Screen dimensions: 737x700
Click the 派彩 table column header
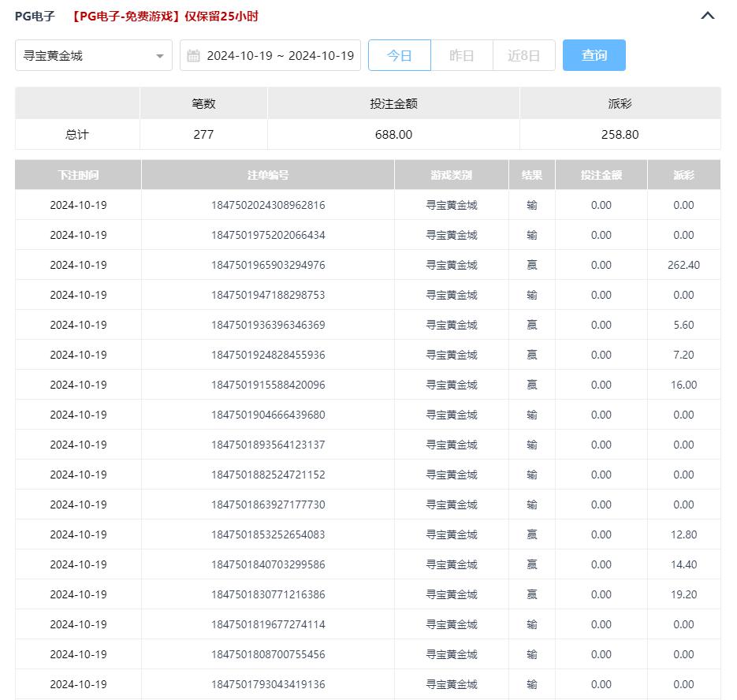pos(683,175)
